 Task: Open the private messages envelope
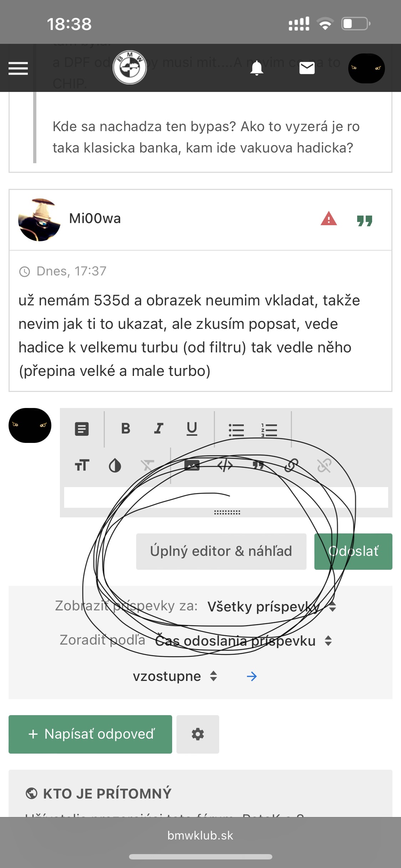(307, 68)
